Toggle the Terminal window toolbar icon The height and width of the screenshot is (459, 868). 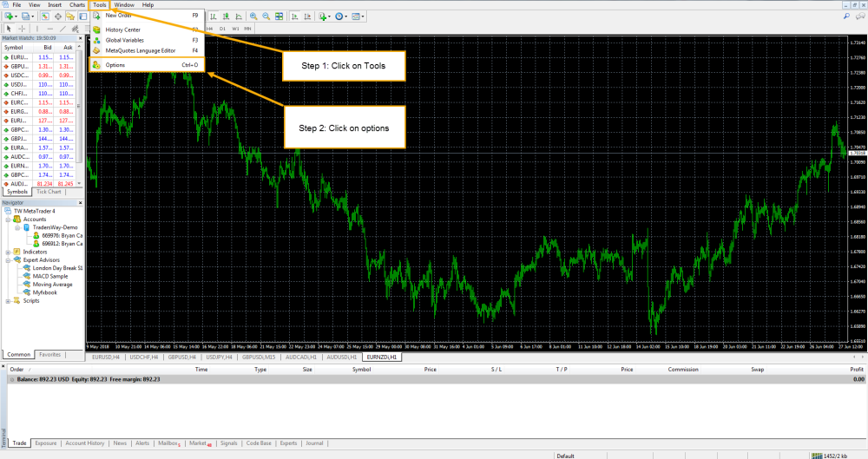coord(83,16)
